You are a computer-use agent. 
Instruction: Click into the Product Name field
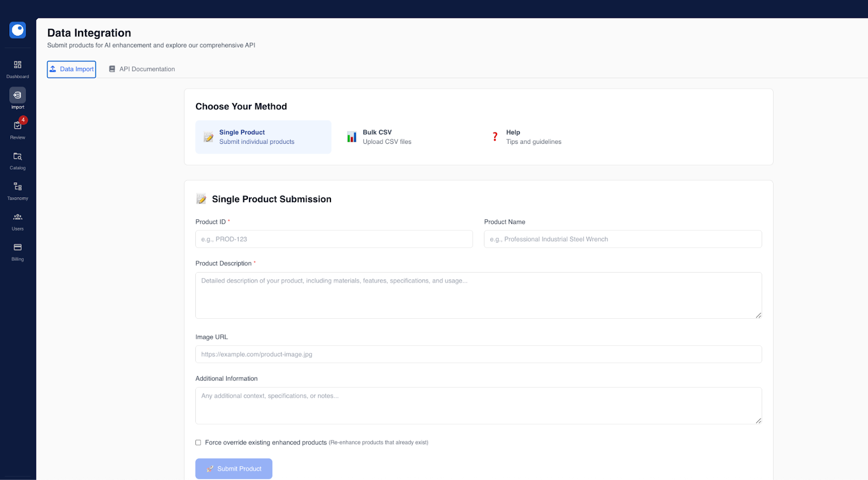[622, 239]
